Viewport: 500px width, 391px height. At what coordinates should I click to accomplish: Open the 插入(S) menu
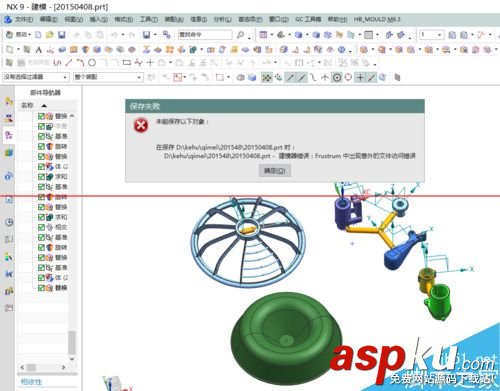[x=99, y=19]
